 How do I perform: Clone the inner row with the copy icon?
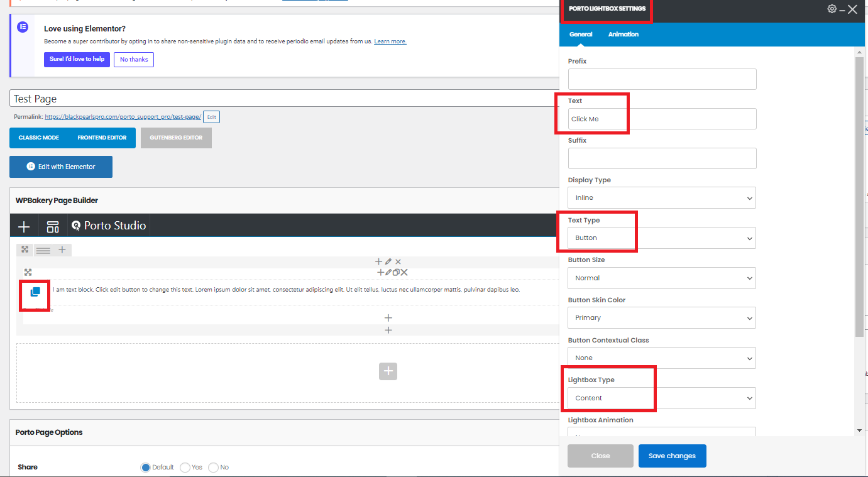click(x=396, y=272)
